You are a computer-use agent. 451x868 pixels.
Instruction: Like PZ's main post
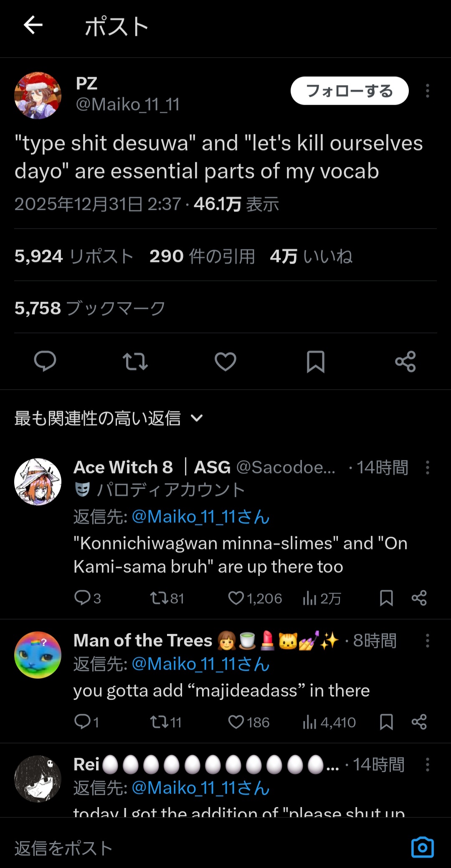(225, 361)
